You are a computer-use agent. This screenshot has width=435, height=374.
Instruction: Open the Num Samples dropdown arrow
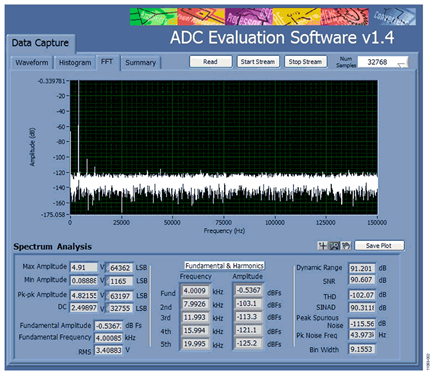coord(402,63)
